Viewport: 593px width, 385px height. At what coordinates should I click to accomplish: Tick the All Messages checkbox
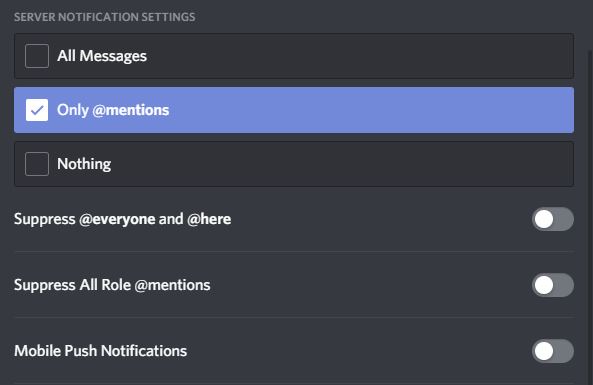click(37, 56)
